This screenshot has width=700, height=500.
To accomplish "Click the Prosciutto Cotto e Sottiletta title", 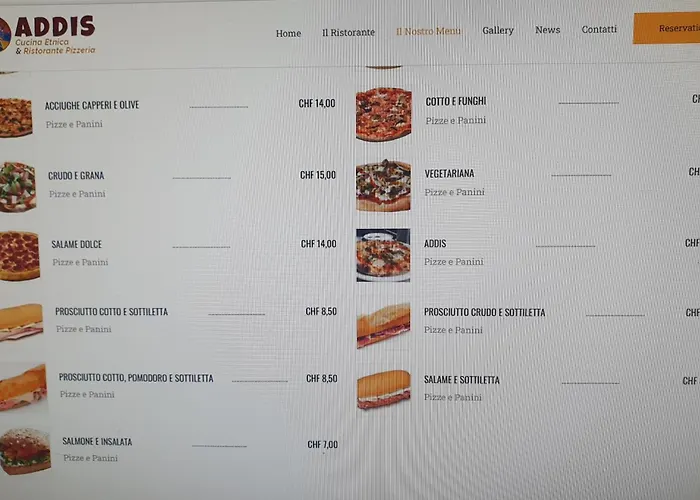I will click(x=112, y=312).
